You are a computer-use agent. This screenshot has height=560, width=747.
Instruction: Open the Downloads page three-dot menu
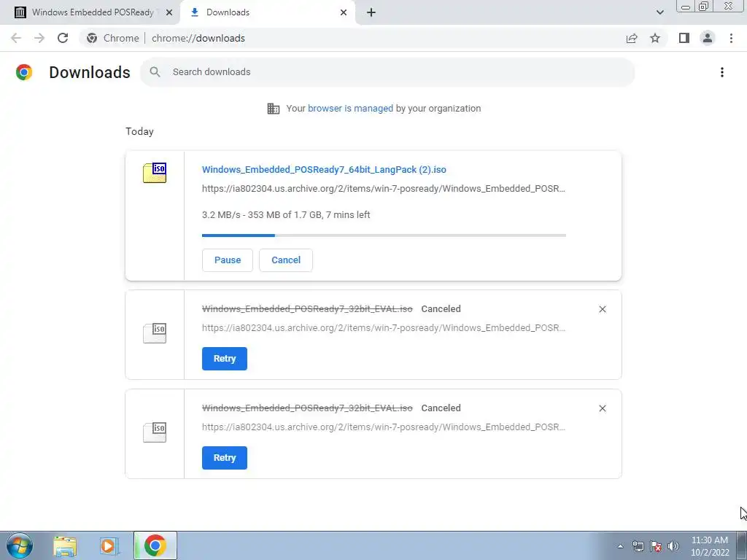tap(722, 72)
